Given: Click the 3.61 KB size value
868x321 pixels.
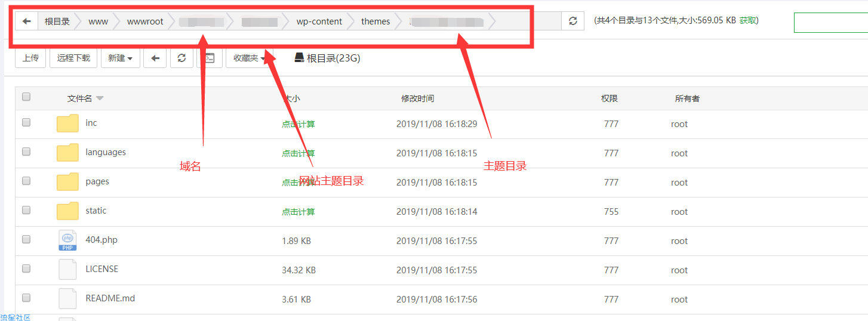Looking at the screenshot, I should pyautogui.click(x=296, y=300).
